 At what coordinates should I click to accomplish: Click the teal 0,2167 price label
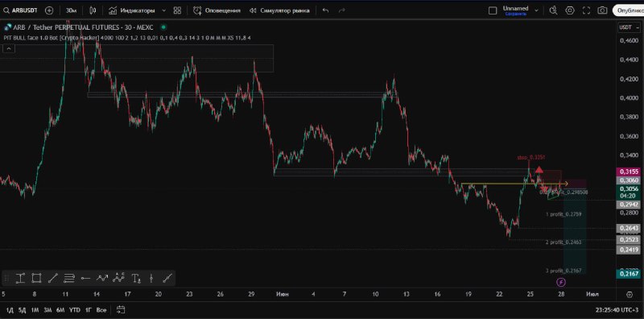(629, 274)
